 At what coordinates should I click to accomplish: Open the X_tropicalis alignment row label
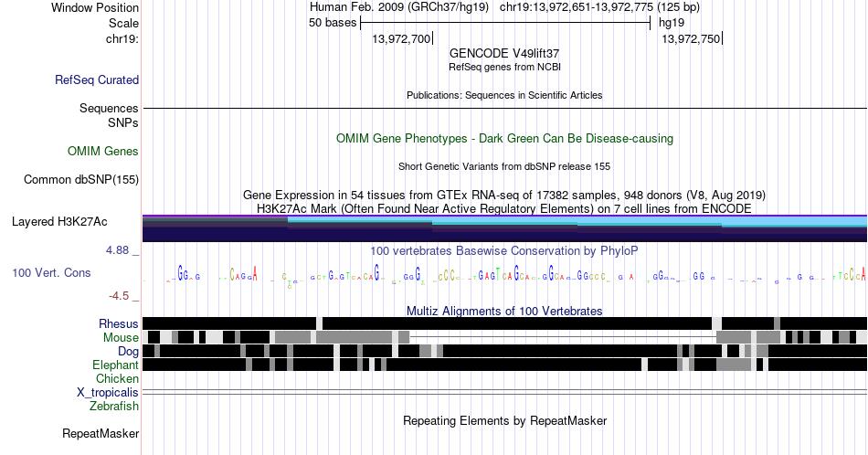pyautogui.click(x=108, y=393)
